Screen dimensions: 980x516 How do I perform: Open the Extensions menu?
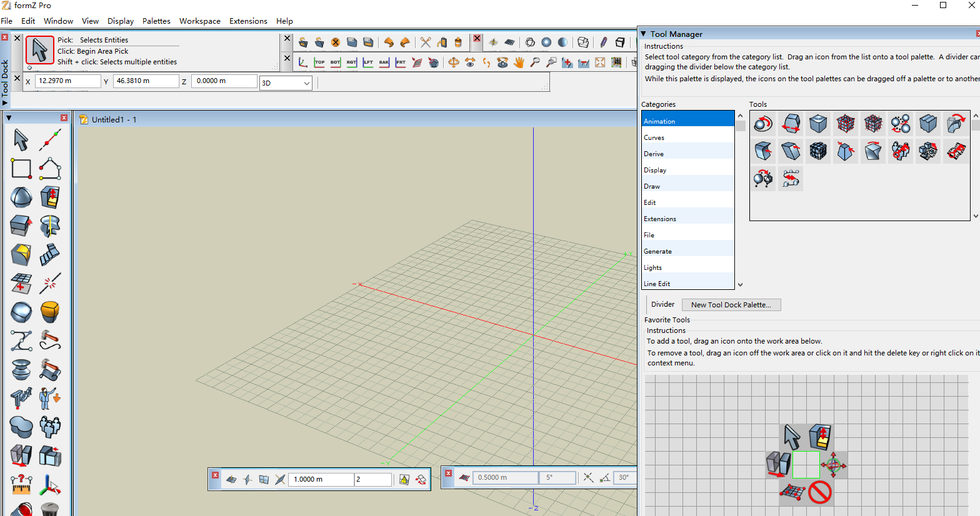[x=248, y=21]
